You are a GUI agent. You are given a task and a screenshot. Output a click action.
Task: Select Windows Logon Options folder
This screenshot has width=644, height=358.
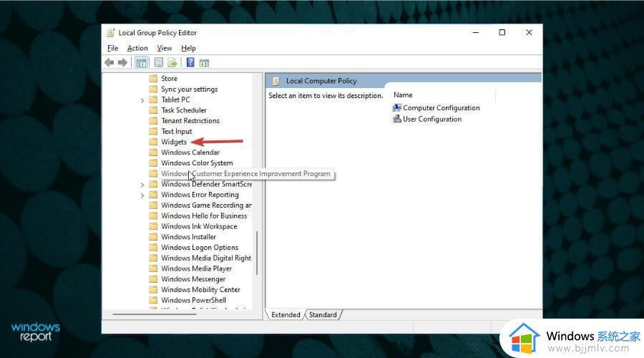click(200, 248)
